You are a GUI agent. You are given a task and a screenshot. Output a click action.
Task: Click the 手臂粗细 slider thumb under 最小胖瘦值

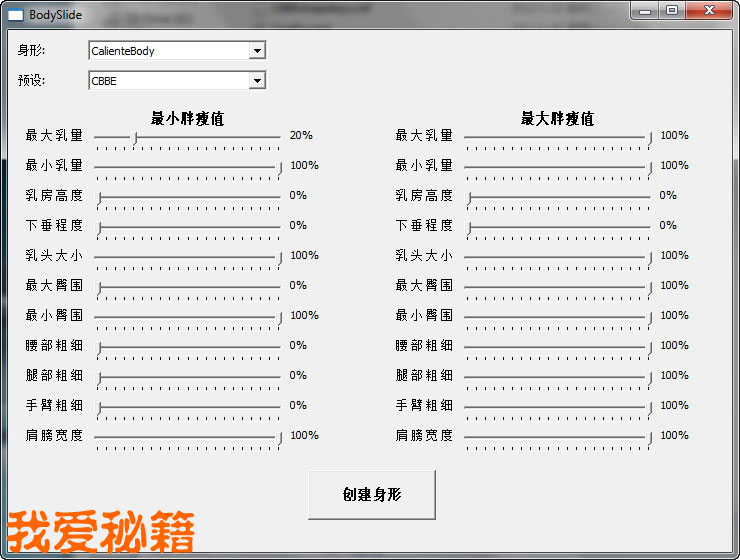pos(99,408)
